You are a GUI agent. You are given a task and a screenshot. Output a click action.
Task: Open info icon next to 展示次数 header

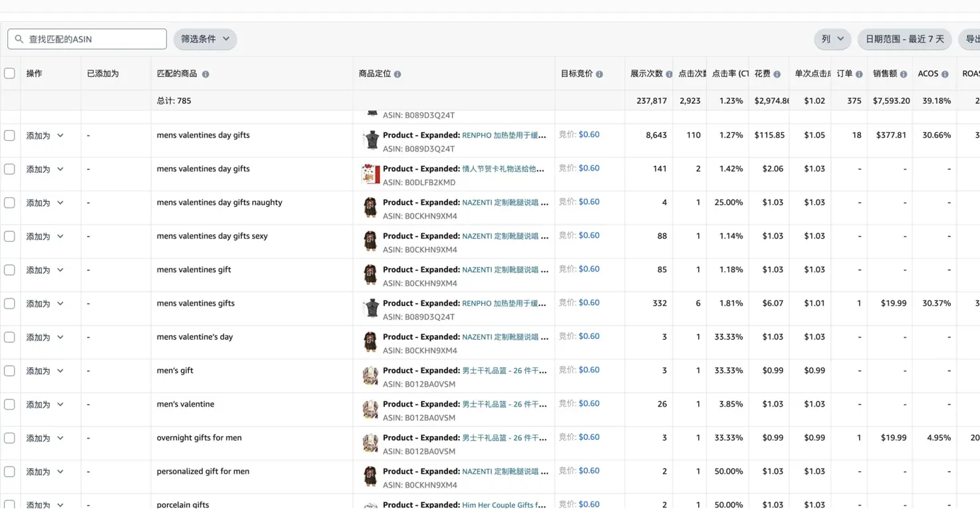coord(669,74)
